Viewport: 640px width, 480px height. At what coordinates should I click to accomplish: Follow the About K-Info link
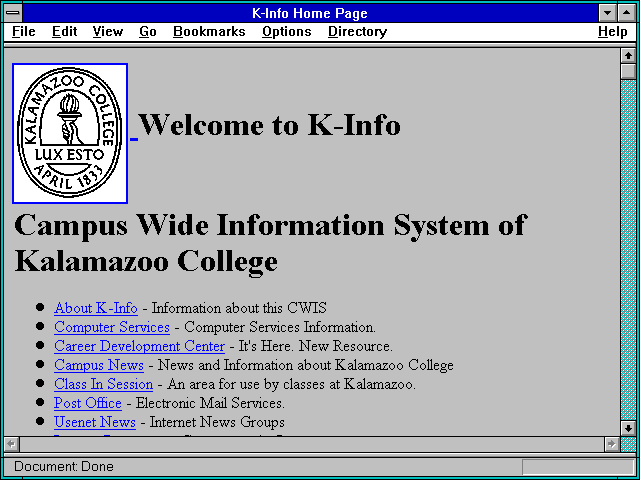[96, 308]
